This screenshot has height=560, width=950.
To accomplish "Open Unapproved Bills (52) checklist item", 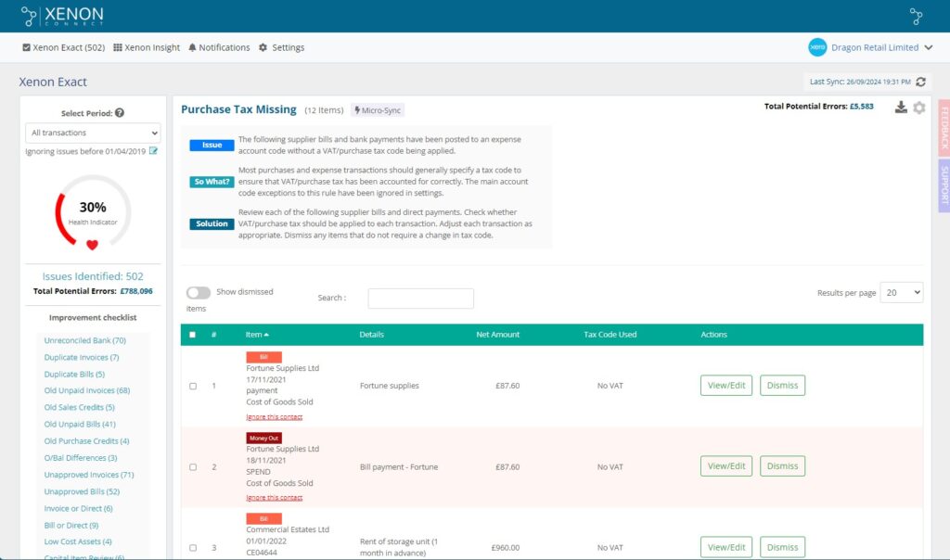I will [x=82, y=491].
